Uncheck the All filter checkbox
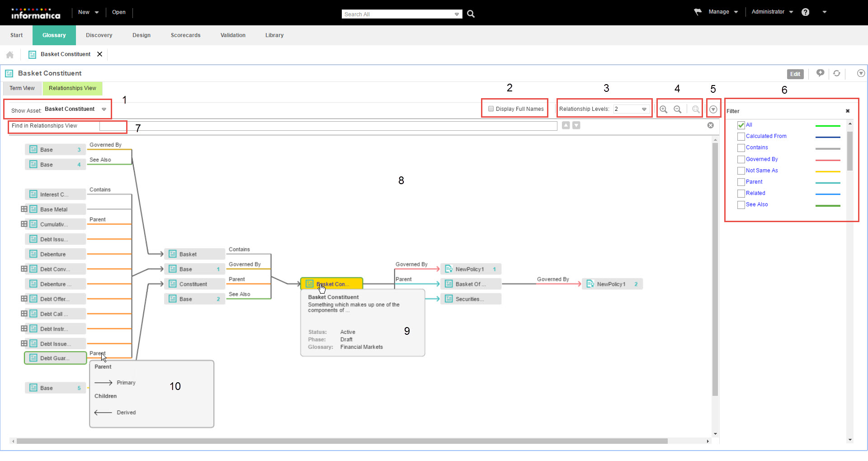 tap(741, 125)
